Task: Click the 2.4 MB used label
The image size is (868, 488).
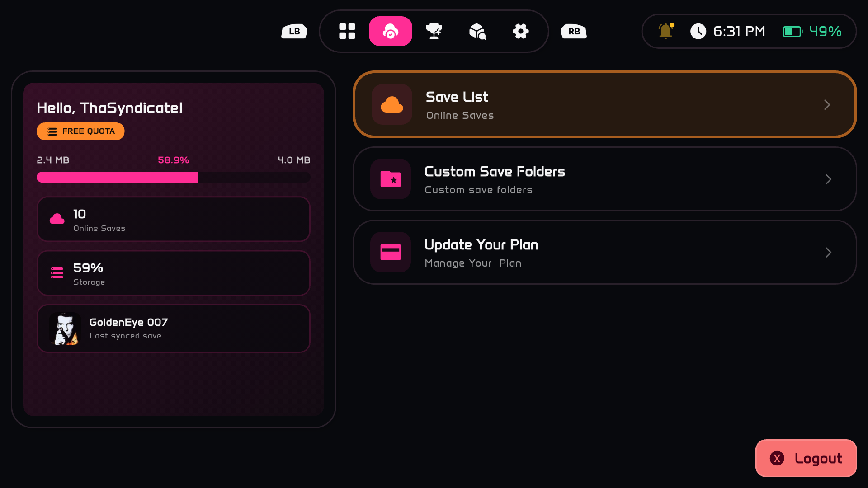Action: tap(53, 160)
